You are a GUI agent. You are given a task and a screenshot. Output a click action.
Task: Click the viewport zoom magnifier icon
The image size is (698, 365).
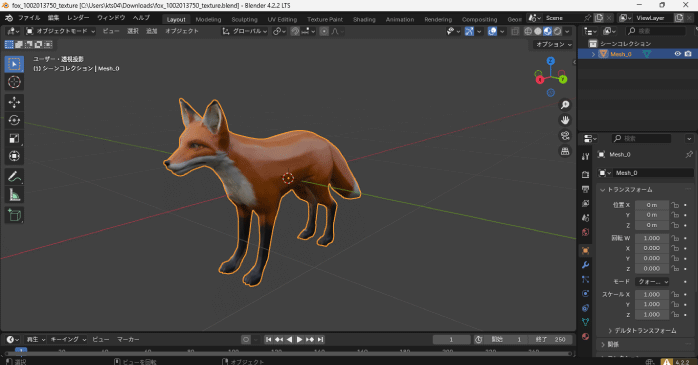[x=565, y=105]
